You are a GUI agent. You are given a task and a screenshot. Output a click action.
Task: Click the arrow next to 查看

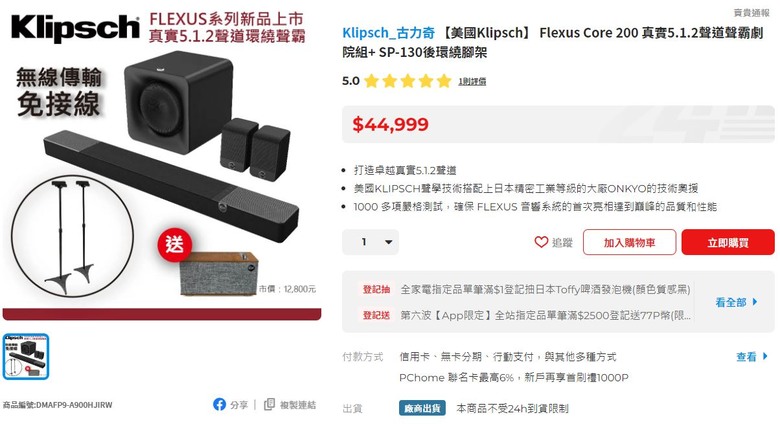[x=765, y=356]
